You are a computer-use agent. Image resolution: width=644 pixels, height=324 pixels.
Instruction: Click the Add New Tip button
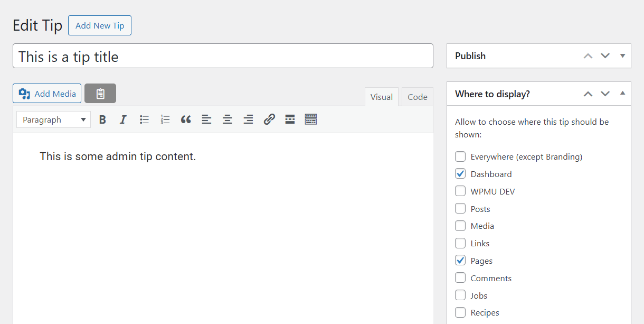point(99,25)
